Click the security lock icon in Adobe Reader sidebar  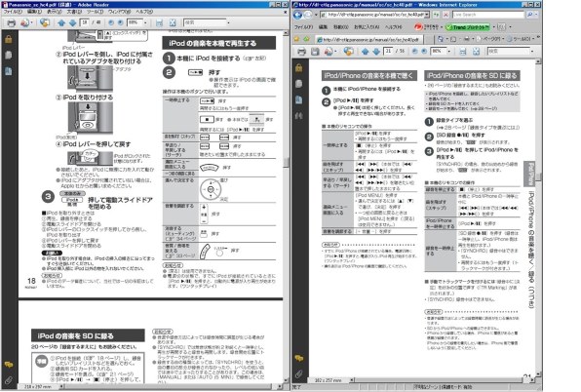(9, 39)
